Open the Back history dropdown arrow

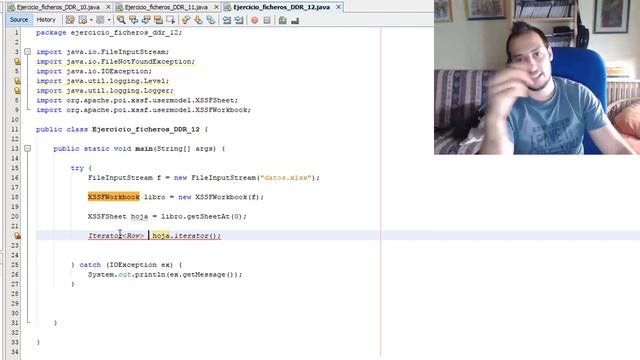[x=91, y=20]
